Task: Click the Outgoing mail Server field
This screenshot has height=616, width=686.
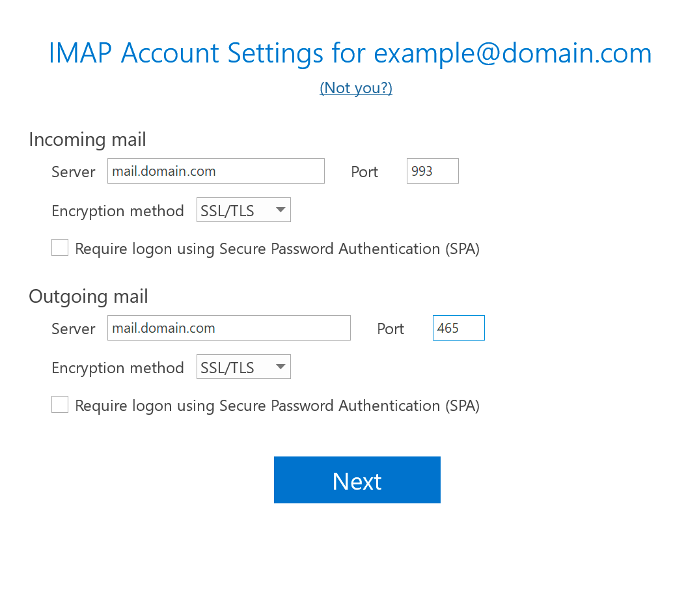Action: coord(229,328)
